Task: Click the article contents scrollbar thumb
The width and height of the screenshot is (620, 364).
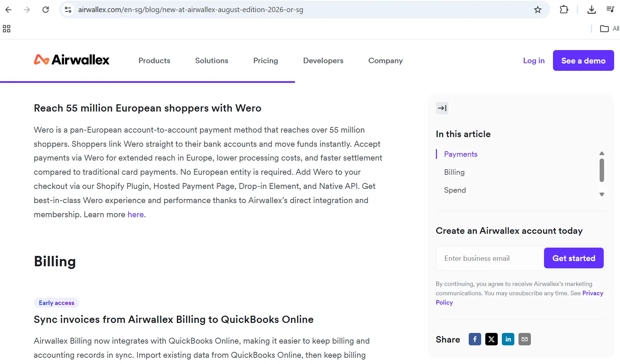Action: coord(602,170)
